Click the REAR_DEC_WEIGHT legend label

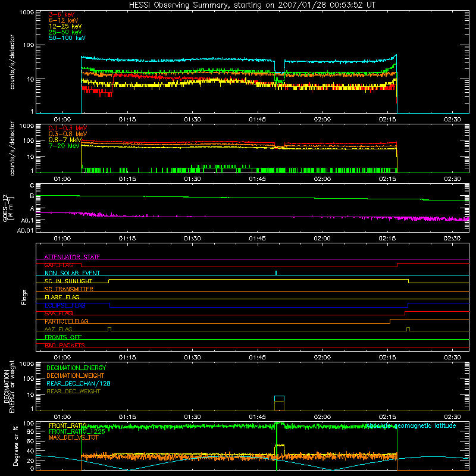point(73,392)
